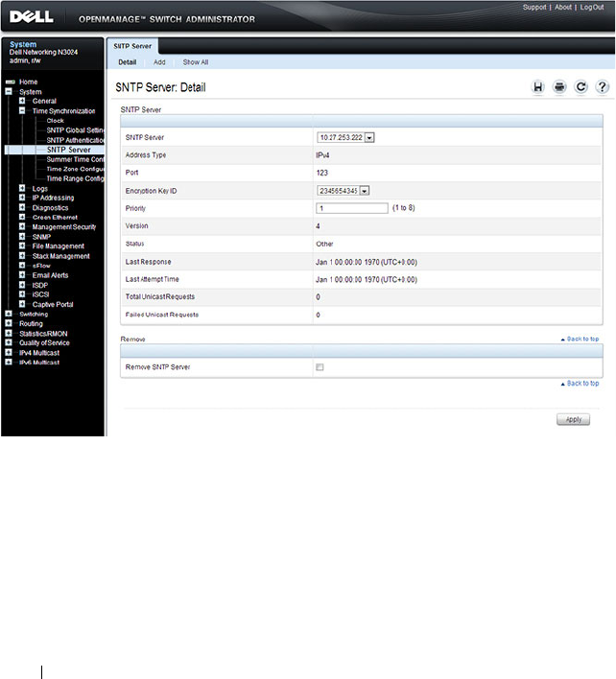Expand the IPv4 Multicast node
This screenshot has width=616, height=679.
click(x=9, y=352)
